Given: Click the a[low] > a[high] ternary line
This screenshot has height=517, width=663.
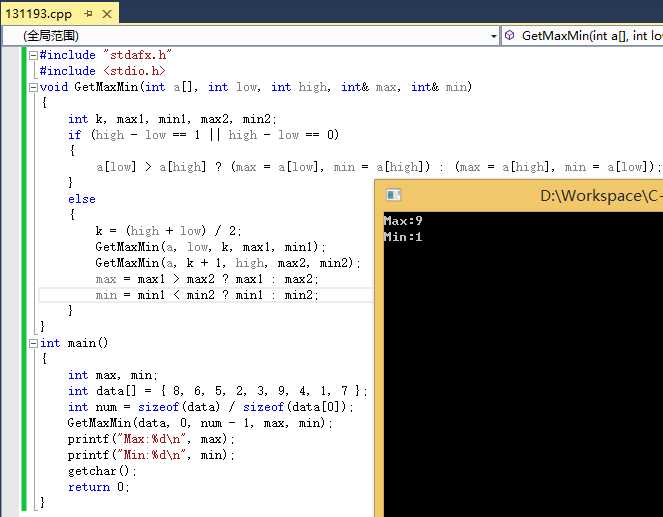Looking at the screenshot, I should click(378, 167).
